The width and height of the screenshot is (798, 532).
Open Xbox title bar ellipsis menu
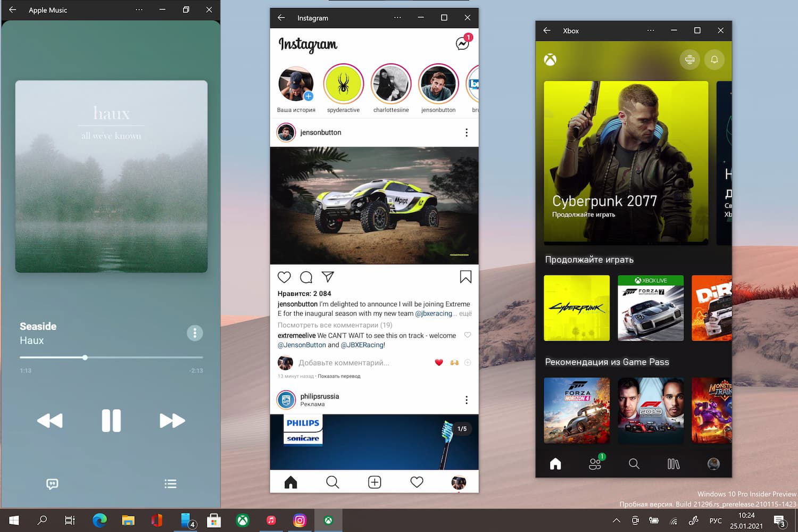[651, 30]
